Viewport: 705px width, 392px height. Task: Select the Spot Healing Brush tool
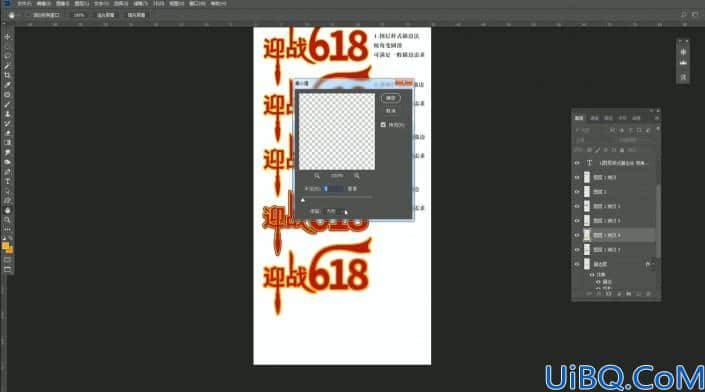click(7, 94)
